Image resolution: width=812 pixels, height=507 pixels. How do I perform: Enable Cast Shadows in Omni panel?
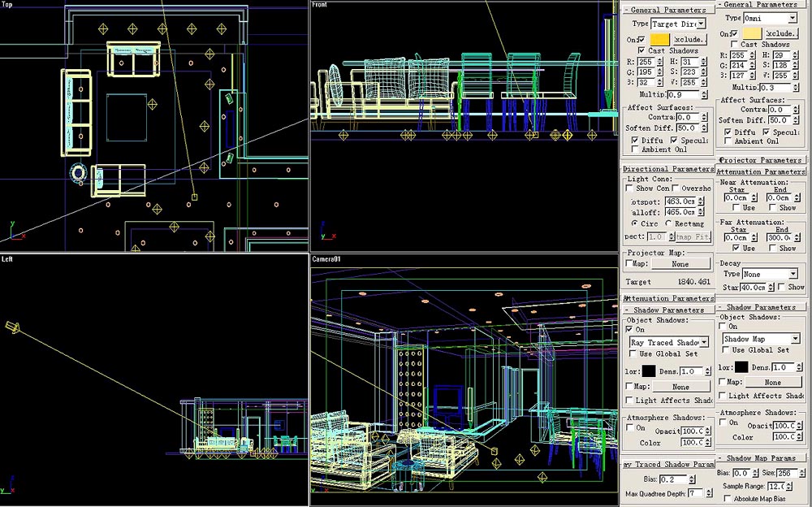(x=734, y=45)
